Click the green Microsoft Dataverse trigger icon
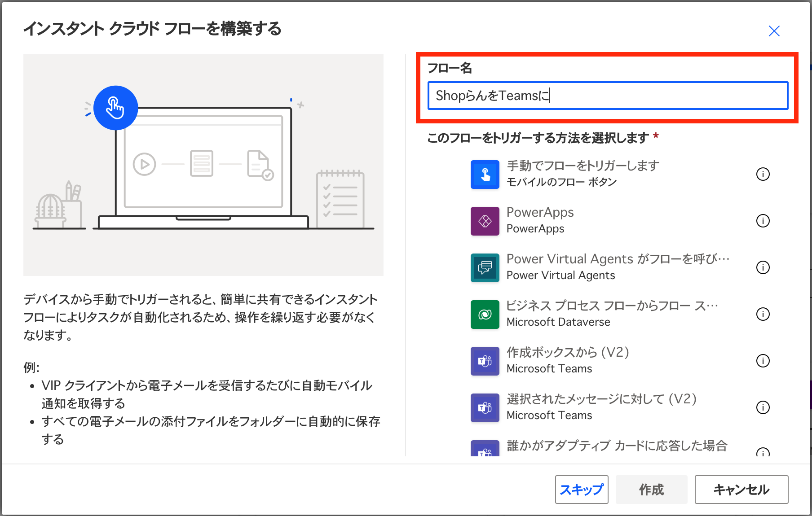This screenshot has height=516, width=812. click(485, 315)
